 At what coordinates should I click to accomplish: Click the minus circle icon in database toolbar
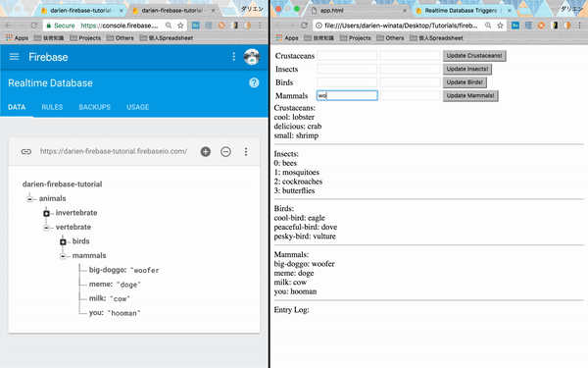pos(225,152)
